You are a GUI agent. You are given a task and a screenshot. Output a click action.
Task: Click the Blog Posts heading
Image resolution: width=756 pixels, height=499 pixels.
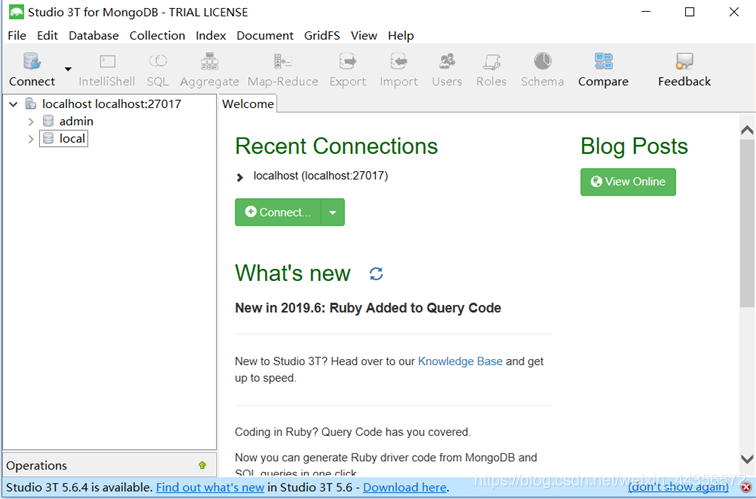pyautogui.click(x=634, y=146)
